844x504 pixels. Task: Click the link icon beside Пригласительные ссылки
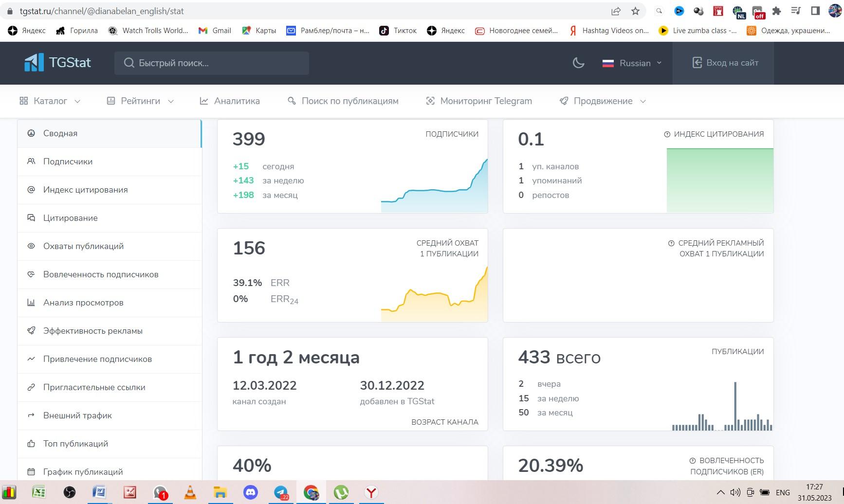(x=31, y=387)
